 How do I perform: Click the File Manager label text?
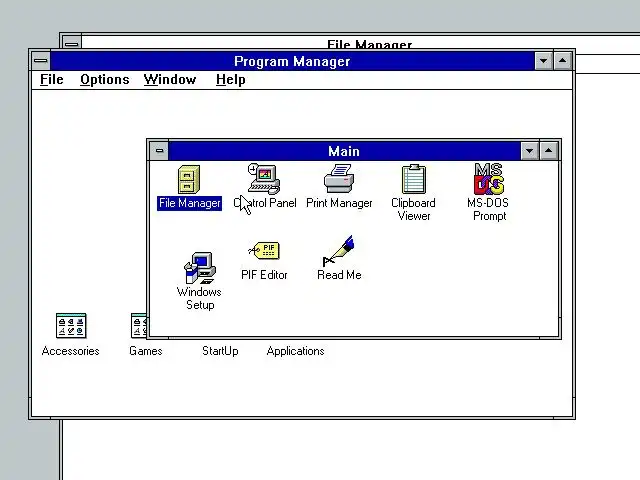click(189, 203)
